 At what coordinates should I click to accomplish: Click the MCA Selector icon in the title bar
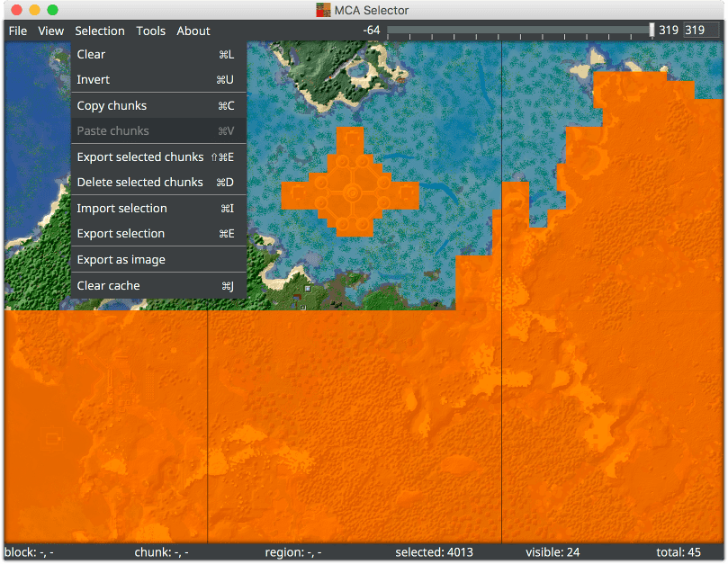[x=323, y=10]
